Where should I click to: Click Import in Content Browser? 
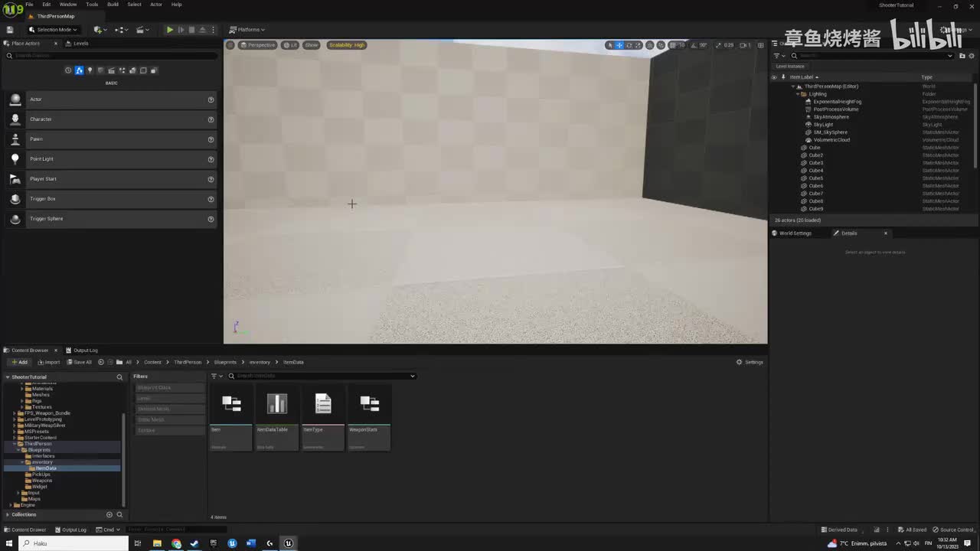tap(48, 362)
